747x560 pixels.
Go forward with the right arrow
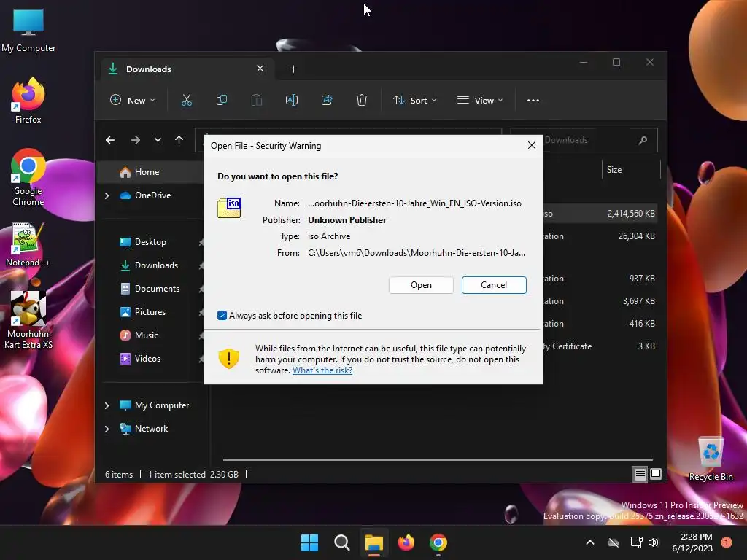136,140
